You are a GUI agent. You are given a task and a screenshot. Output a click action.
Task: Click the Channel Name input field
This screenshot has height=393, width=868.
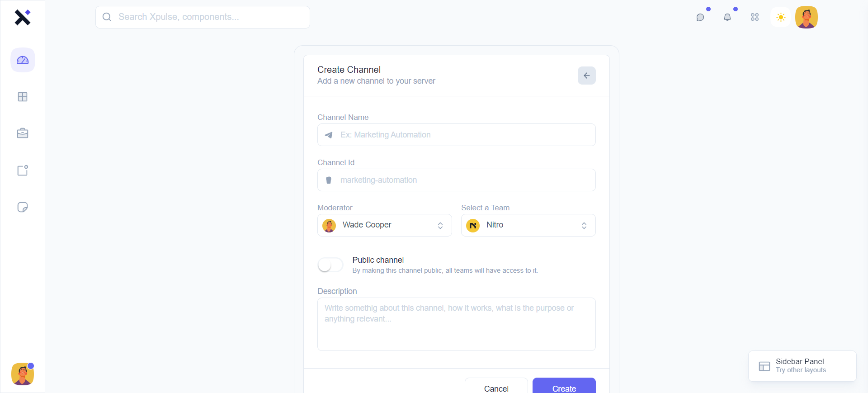tap(456, 135)
